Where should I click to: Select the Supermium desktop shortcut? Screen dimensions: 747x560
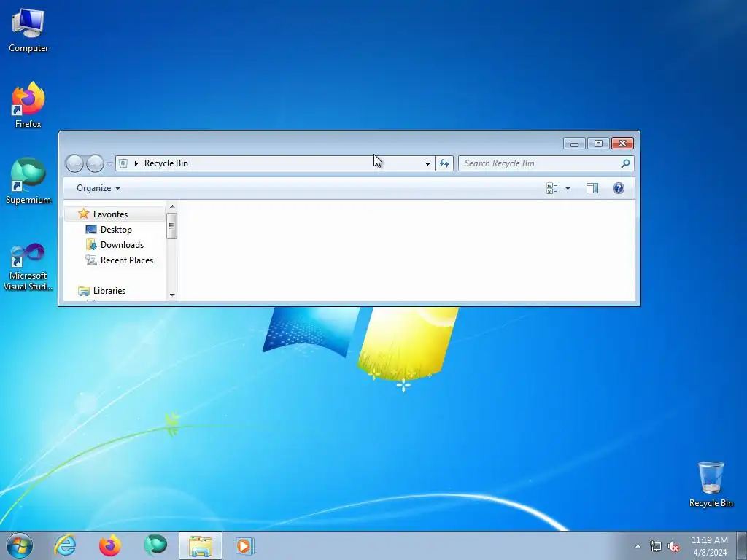coord(28,181)
